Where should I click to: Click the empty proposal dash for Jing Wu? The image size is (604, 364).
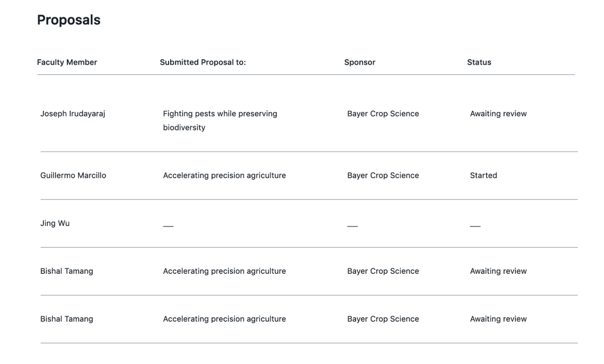169,228
